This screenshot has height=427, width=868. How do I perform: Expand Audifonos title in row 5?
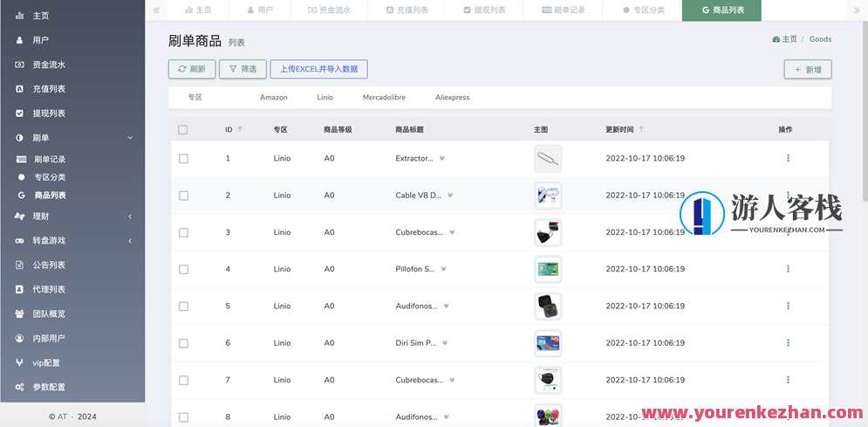click(x=446, y=306)
